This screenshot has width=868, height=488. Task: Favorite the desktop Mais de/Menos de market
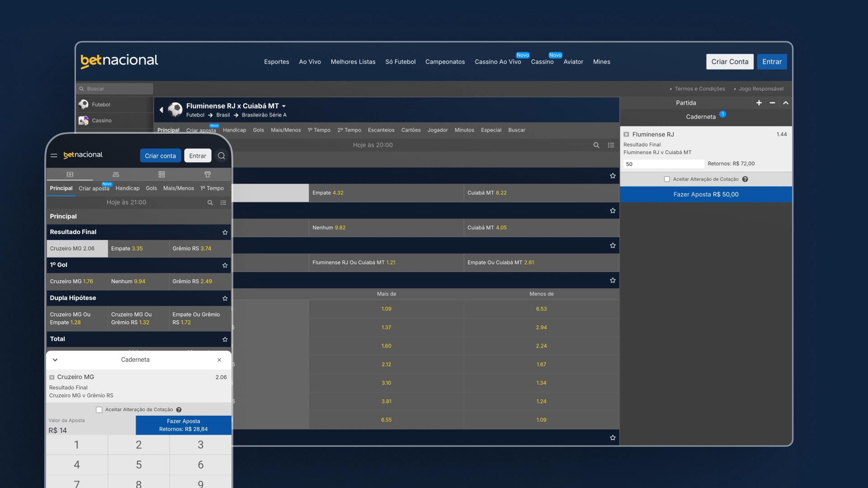613,280
